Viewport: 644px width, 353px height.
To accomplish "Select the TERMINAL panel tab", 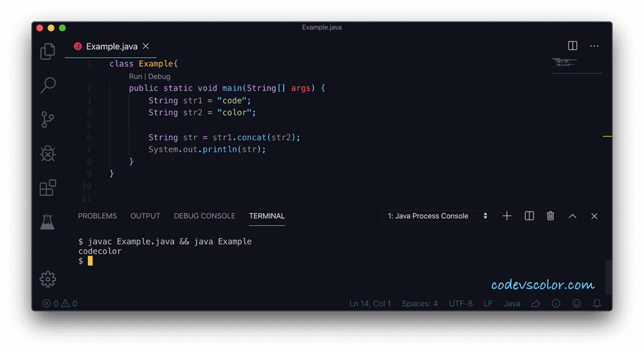I will pyautogui.click(x=266, y=215).
